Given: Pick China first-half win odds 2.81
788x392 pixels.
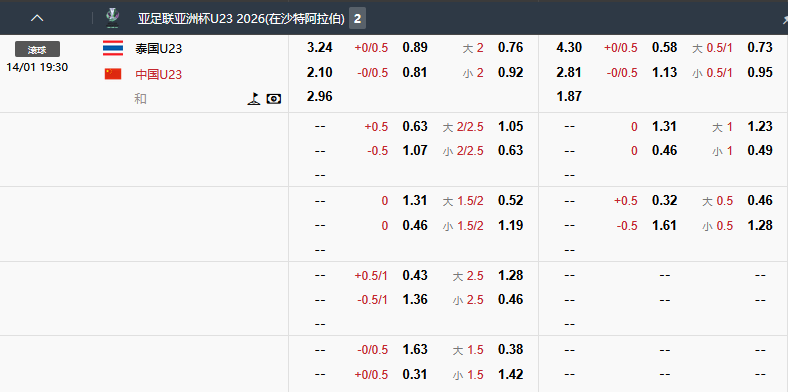Looking at the screenshot, I should [x=569, y=72].
